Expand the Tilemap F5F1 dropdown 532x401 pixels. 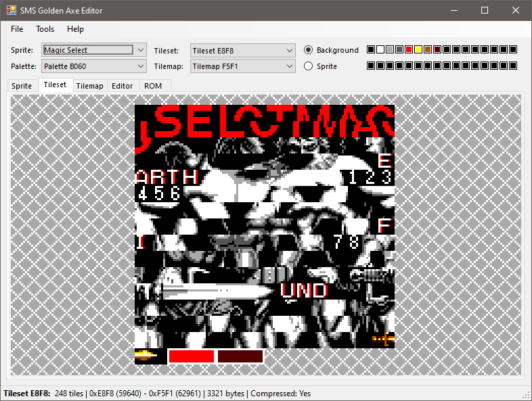click(x=242, y=66)
